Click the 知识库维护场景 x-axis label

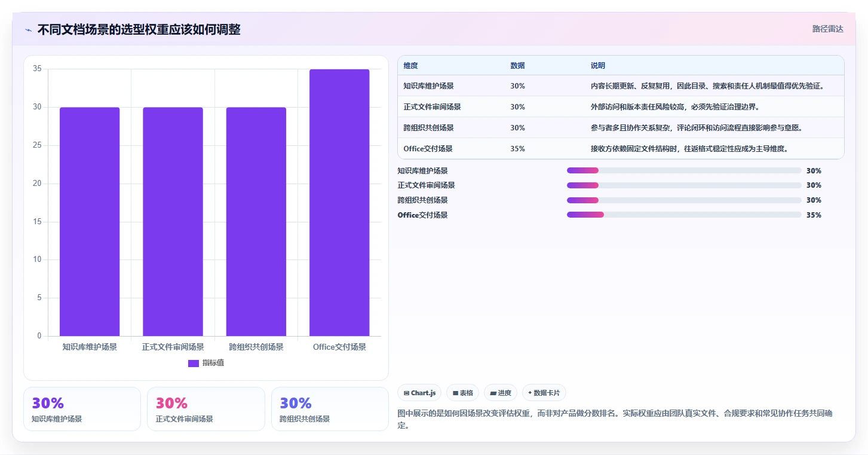click(90, 347)
